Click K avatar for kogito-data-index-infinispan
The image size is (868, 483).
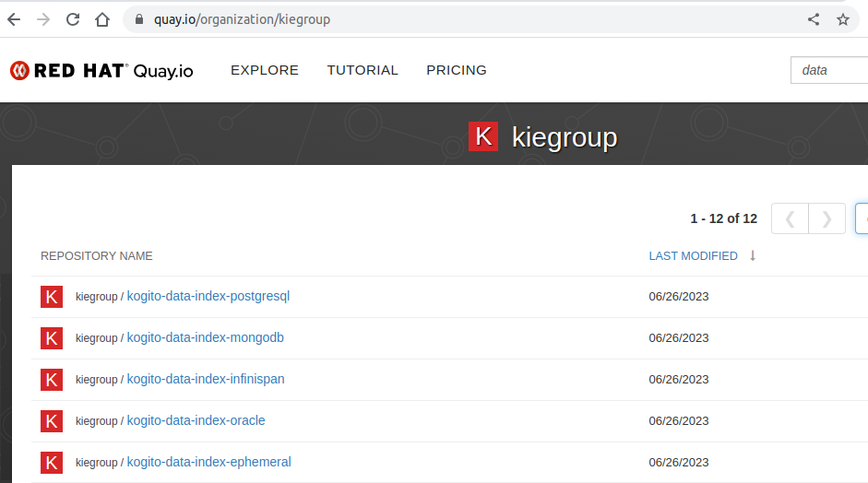pos(52,380)
